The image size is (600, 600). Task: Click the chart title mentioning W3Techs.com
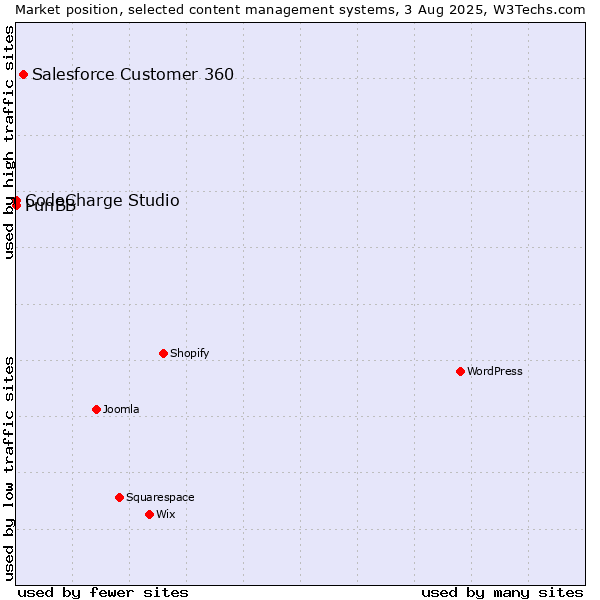(300, 10)
